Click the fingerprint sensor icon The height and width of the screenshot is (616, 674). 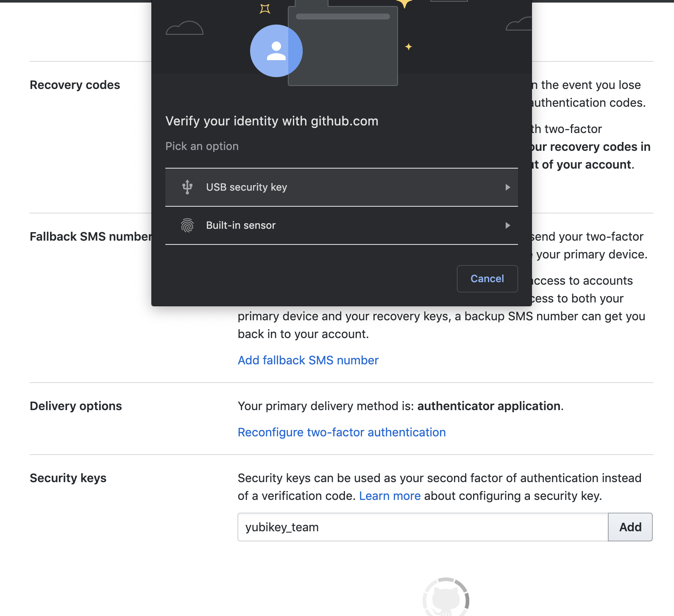click(187, 225)
